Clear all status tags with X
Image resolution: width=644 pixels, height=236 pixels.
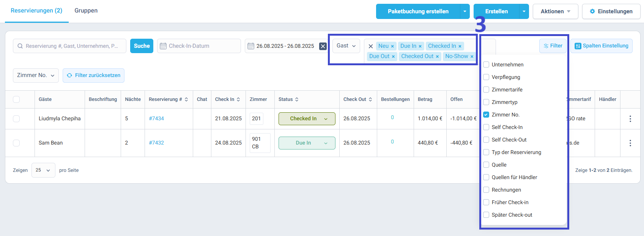371,46
